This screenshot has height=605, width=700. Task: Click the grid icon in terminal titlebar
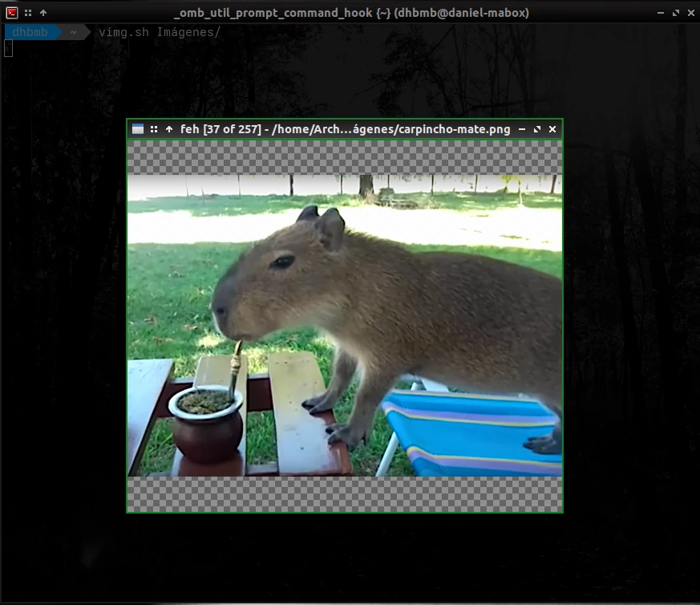(x=28, y=13)
